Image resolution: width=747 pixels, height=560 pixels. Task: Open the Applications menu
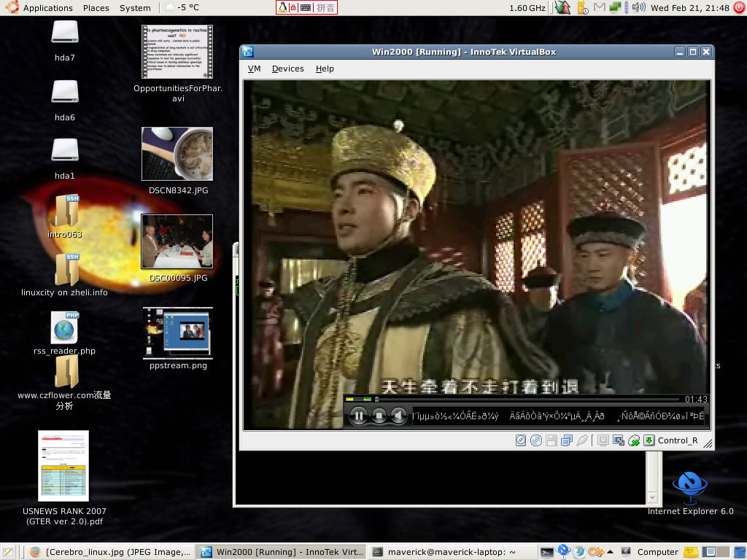[x=47, y=7]
